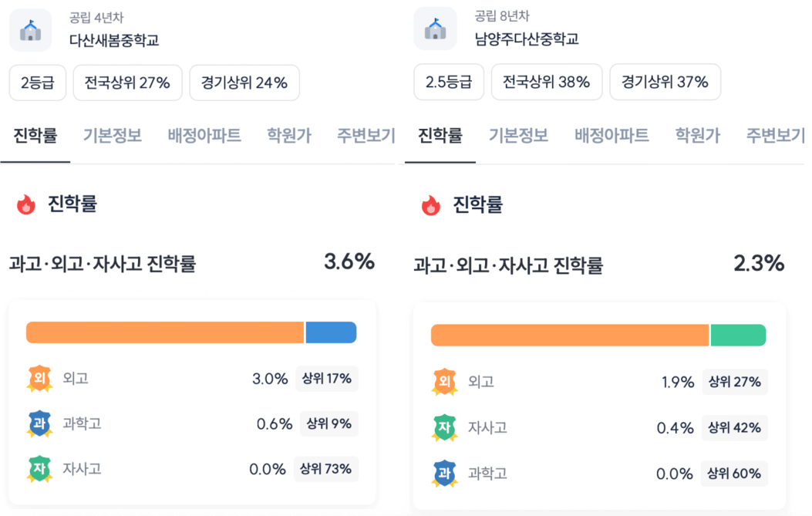Click the blue segment of left progress bar
Image resolution: width=812 pixels, height=516 pixels.
click(331, 332)
